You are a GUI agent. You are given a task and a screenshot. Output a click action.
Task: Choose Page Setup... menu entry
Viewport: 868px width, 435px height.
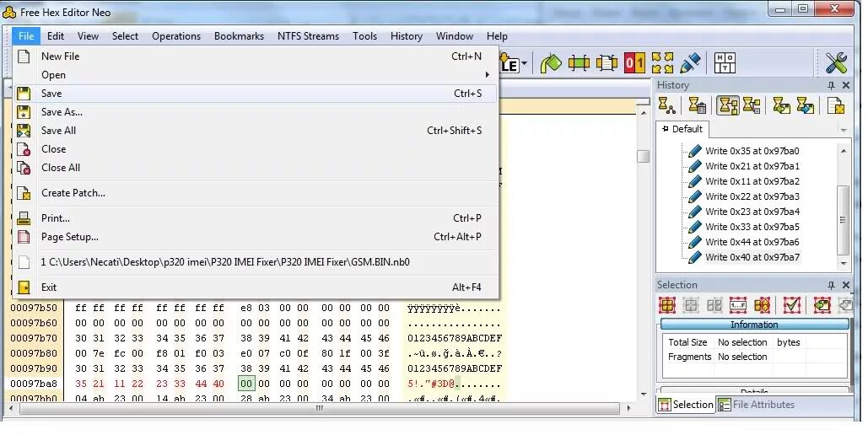[256, 237]
